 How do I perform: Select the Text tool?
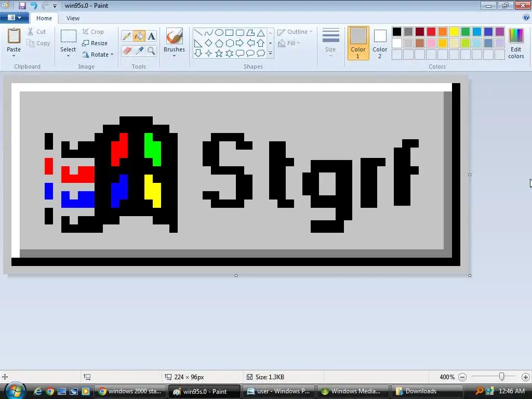pos(151,36)
